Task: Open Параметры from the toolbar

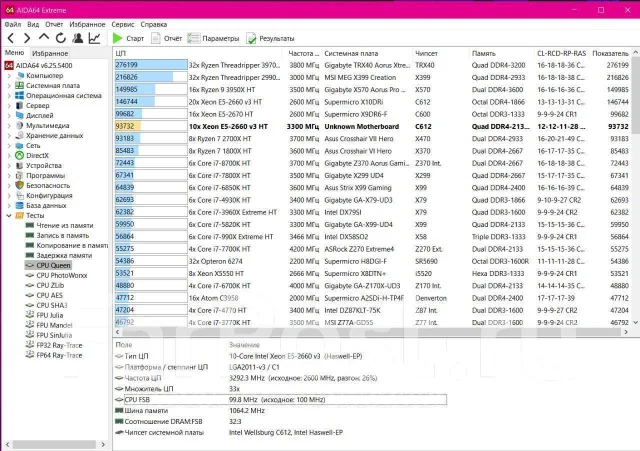Action: tap(213, 38)
